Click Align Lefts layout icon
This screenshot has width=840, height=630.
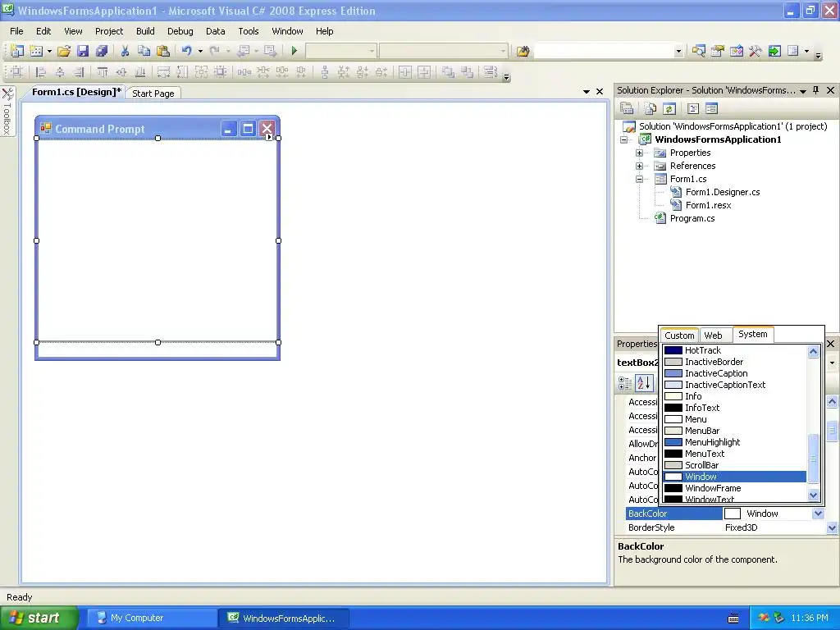(40, 72)
